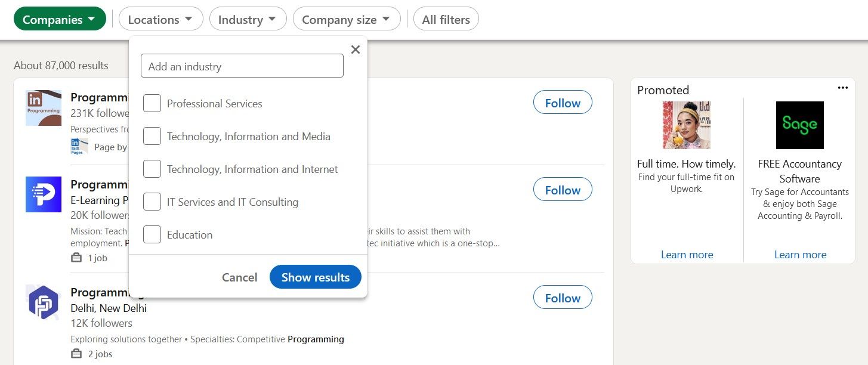
Task: Enable the IT Services and IT Consulting checkbox
Action: coord(152,202)
